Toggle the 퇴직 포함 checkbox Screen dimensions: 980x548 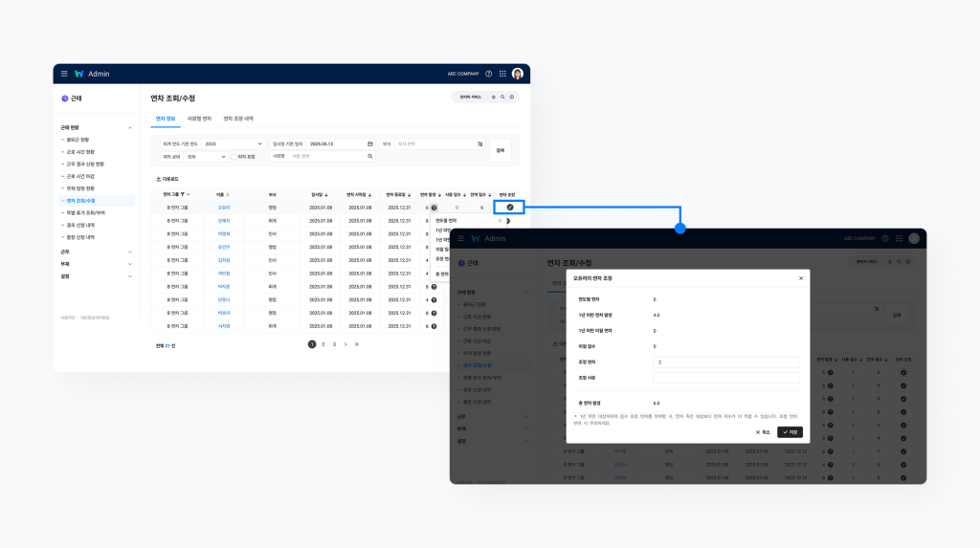[x=233, y=156]
